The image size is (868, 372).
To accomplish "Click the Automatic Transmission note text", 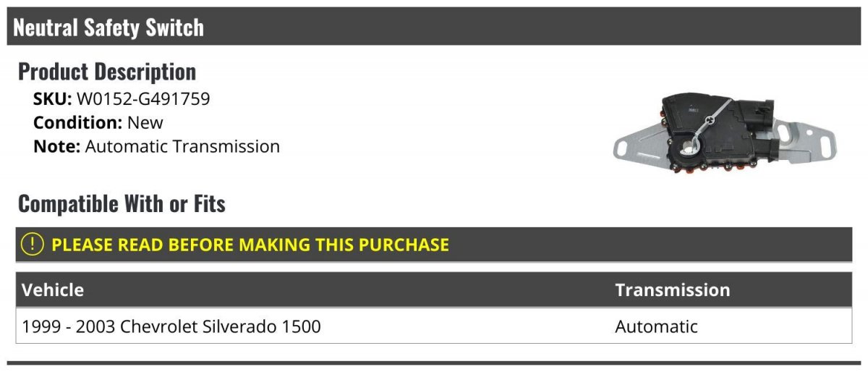I will tap(182, 146).
